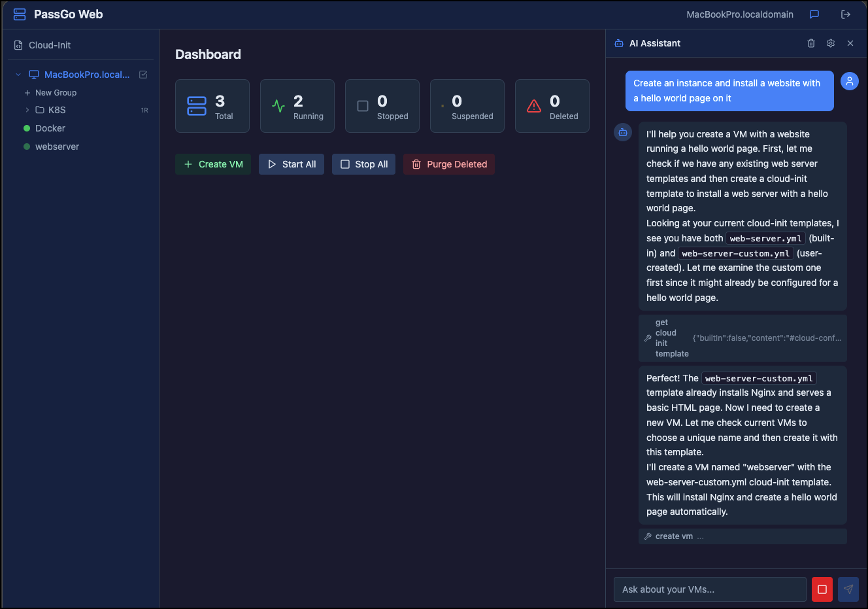Collapse the MacBookPro.local host tree
868x609 pixels.
(18, 75)
